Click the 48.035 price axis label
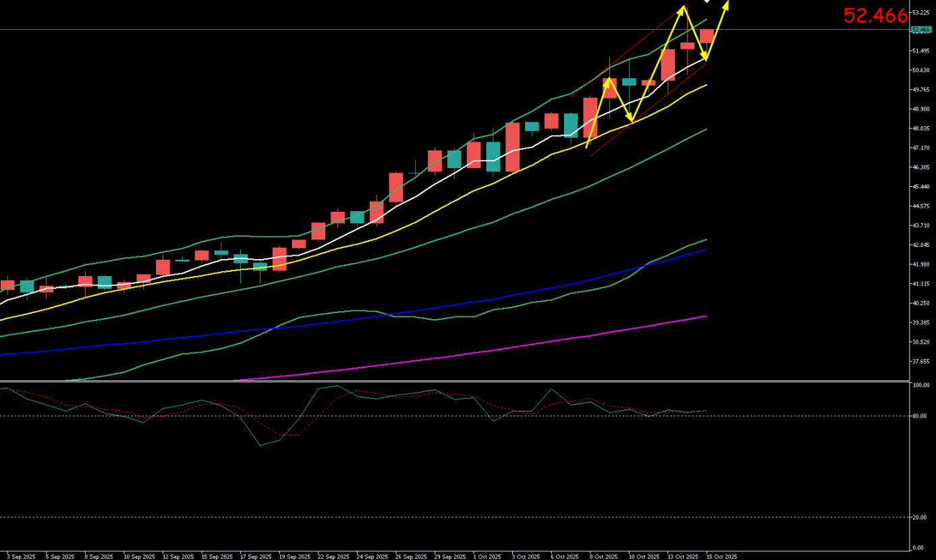The height and width of the screenshot is (560, 936). point(920,128)
